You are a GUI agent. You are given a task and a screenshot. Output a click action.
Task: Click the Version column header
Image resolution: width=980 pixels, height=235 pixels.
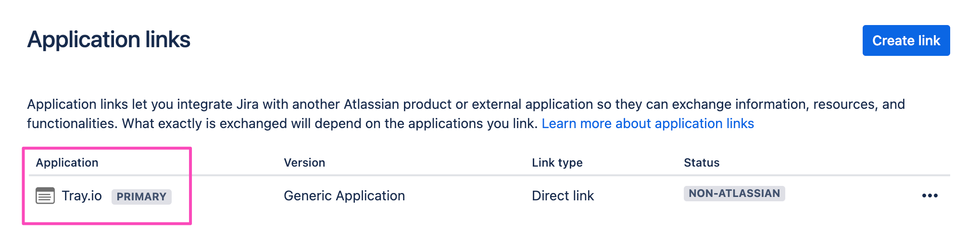click(304, 163)
